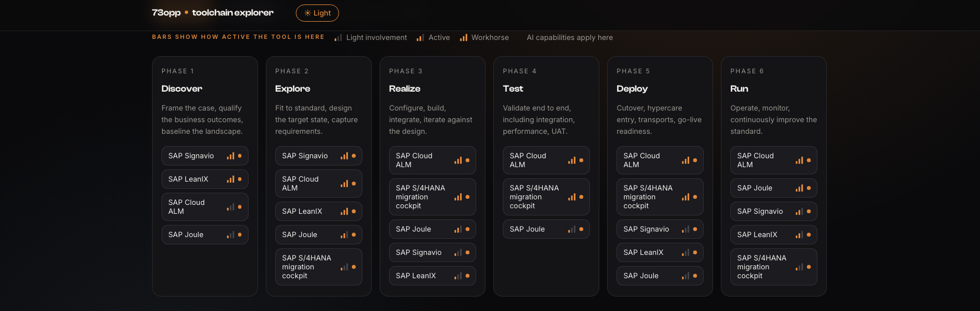980x311 pixels.
Task: Click the Active legend bars icon
Action: coord(420,38)
